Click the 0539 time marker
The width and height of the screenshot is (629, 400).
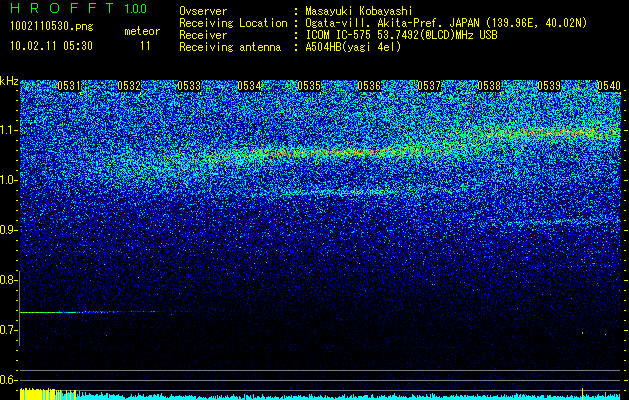pos(549,86)
